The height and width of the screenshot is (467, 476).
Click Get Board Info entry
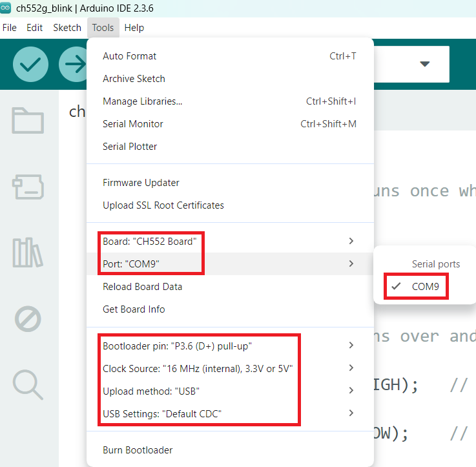(134, 309)
